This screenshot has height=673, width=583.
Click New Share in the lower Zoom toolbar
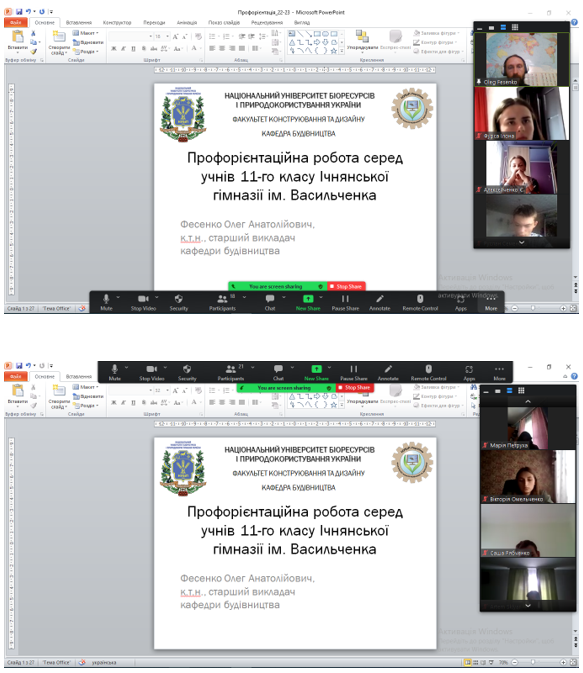click(x=316, y=373)
